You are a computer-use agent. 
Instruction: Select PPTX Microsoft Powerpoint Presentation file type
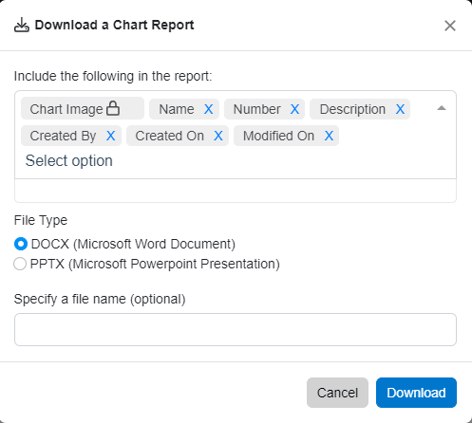[x=20, y=264]
